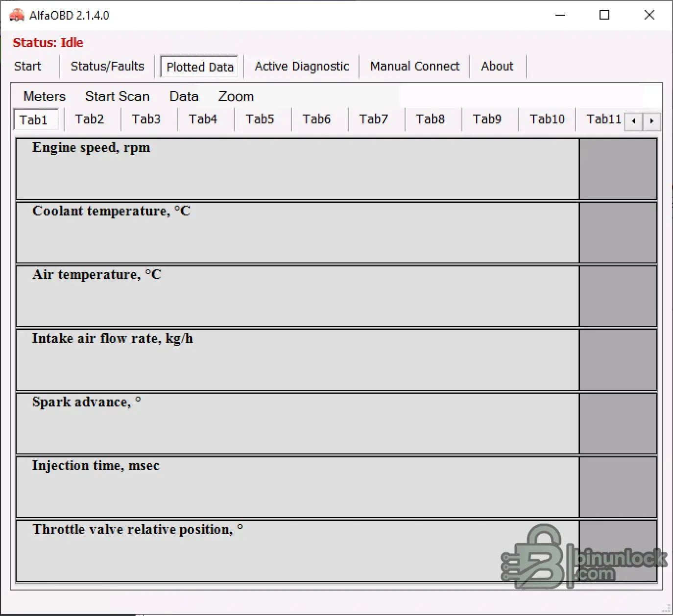Viewport: 673px width, 616px height.
Task: Open the Start tab
Action: point(28,67)
